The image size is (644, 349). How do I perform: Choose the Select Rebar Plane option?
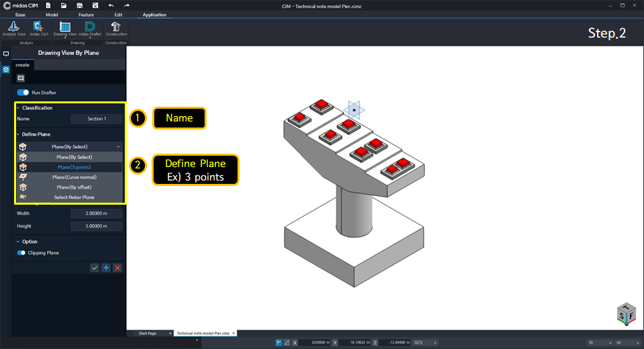click(x=70, y=197)
